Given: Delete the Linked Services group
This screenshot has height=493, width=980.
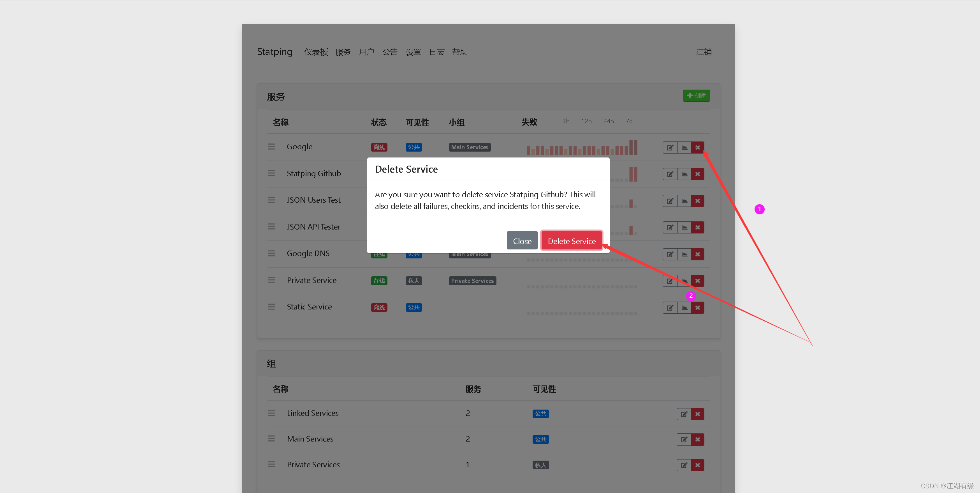Looking at the screenshot, I should (x=698, y=414).
